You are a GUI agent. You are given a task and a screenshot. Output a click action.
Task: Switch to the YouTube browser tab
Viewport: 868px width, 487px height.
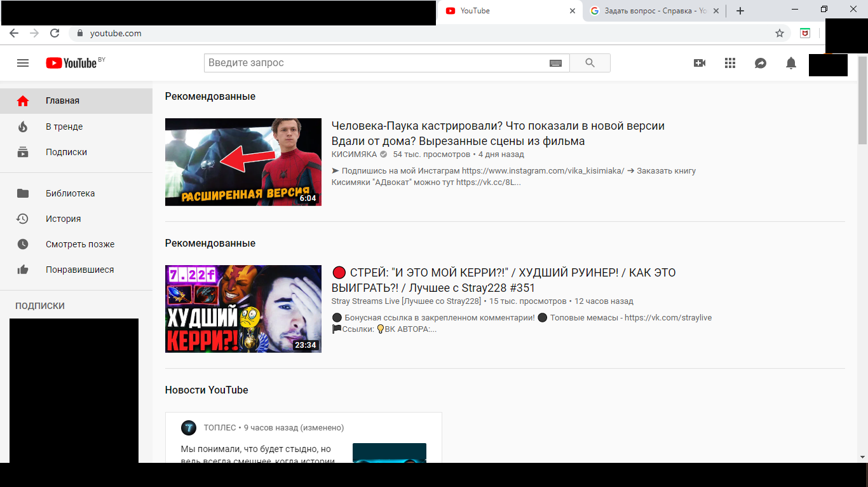[x=510, y=11]
